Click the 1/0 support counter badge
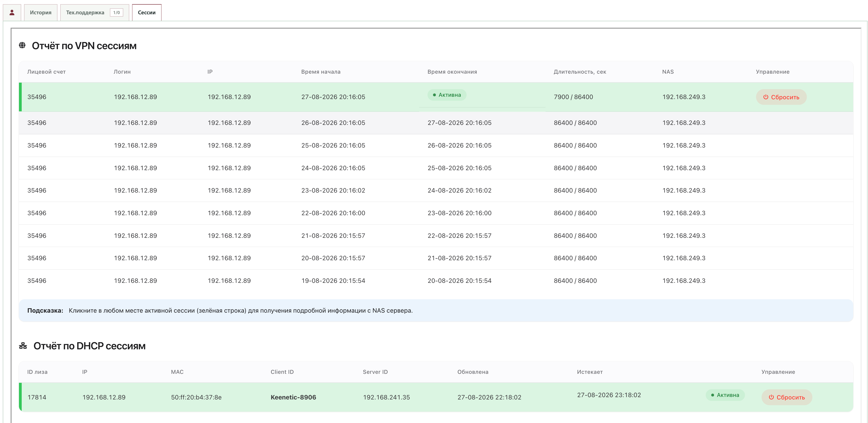The image size is (868, 423). click(117, 12)
